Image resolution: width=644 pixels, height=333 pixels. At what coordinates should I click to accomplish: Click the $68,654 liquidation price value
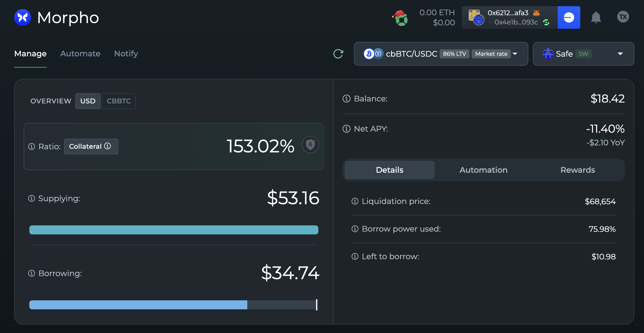(x=600, y=201)
